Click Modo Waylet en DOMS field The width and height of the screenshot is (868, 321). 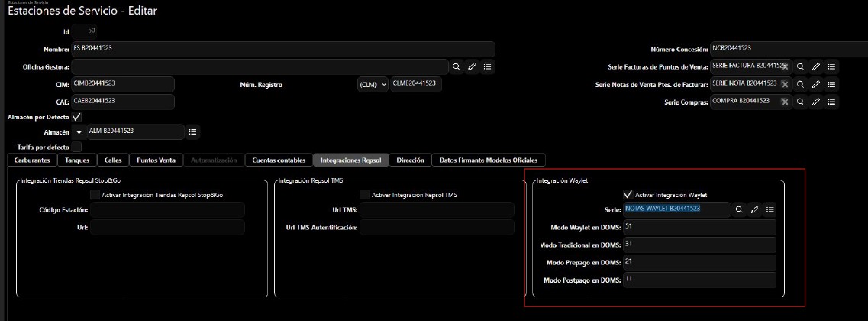coord(699,227)
